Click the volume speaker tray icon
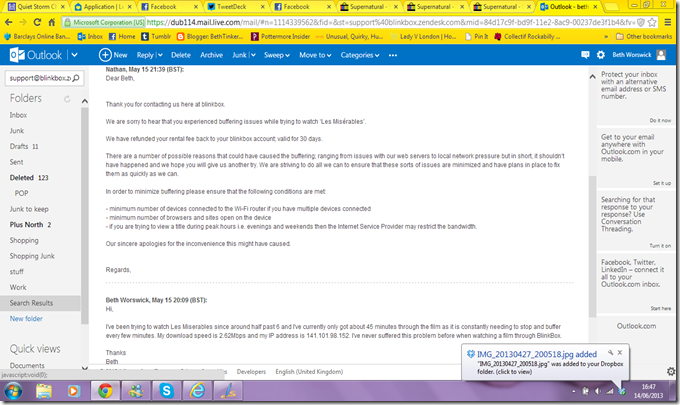Screen dimensions: 680x405 tap(598, 391)
